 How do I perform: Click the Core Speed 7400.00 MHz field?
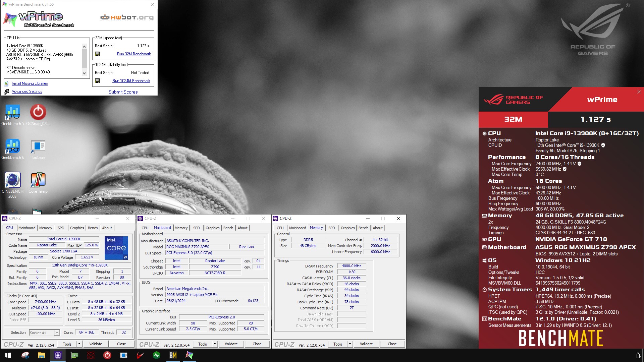[x=46, y=302]
